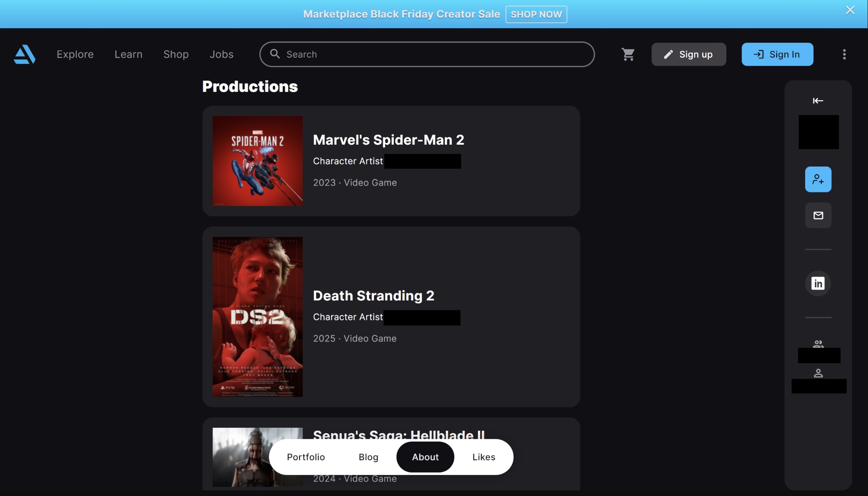Viewport: 868px width, 496px height.
Task: Click the collapse sidebar arrow icon
Action: (818, 100)
